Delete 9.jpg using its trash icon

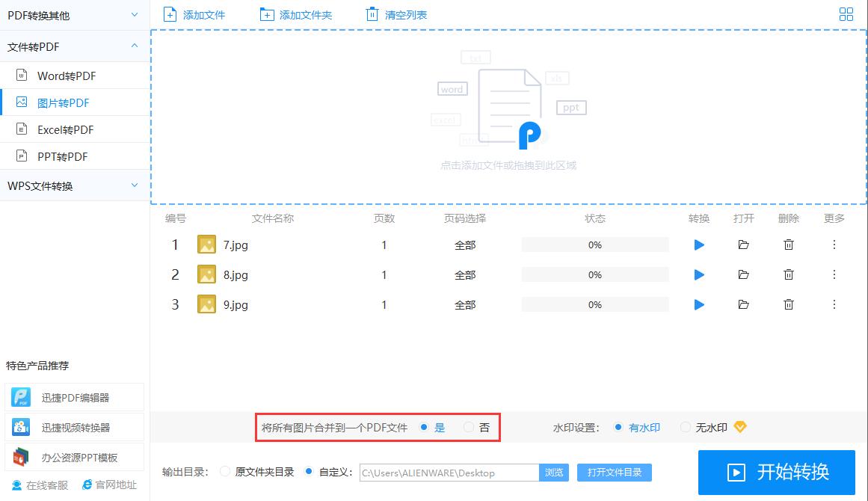[x=789, y=304]
